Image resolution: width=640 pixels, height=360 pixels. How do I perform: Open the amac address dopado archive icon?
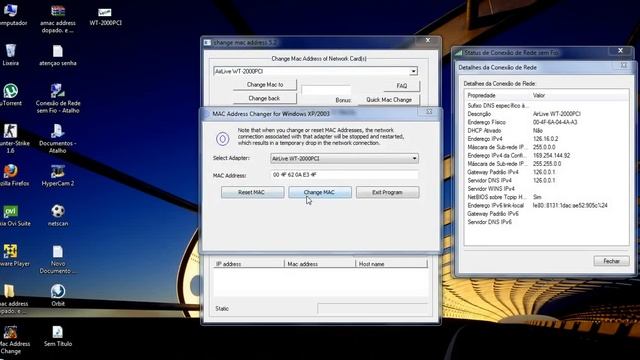58,19
